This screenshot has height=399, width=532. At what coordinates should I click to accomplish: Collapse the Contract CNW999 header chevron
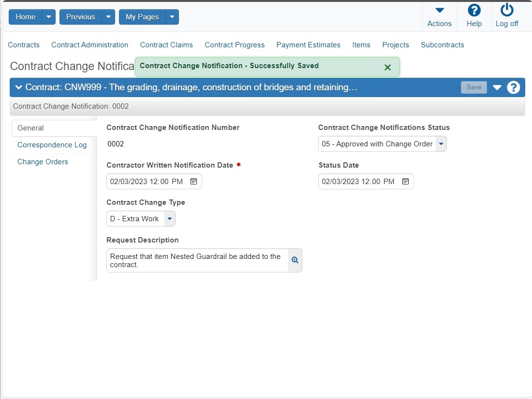[19, 87]
